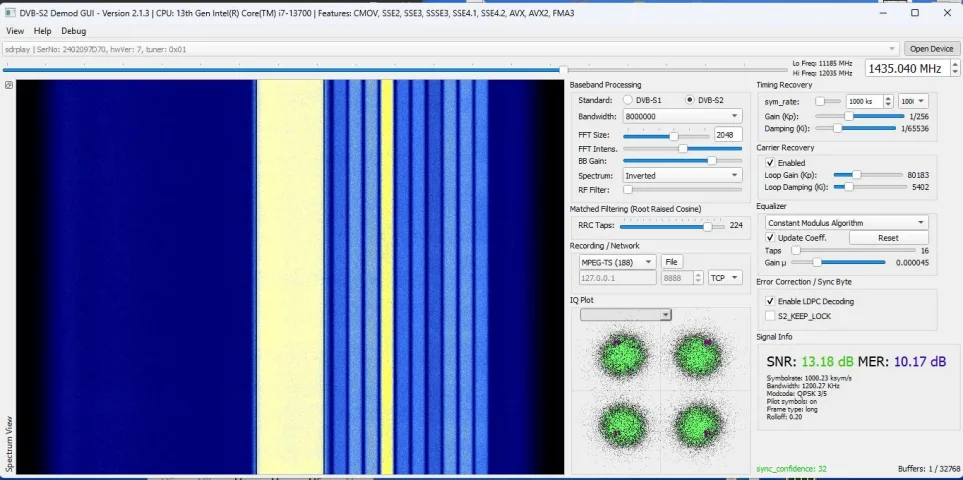Check the S2_KEEP_LOCK option
The width and height of the screenshot is (963, 480).
[770, 315]
